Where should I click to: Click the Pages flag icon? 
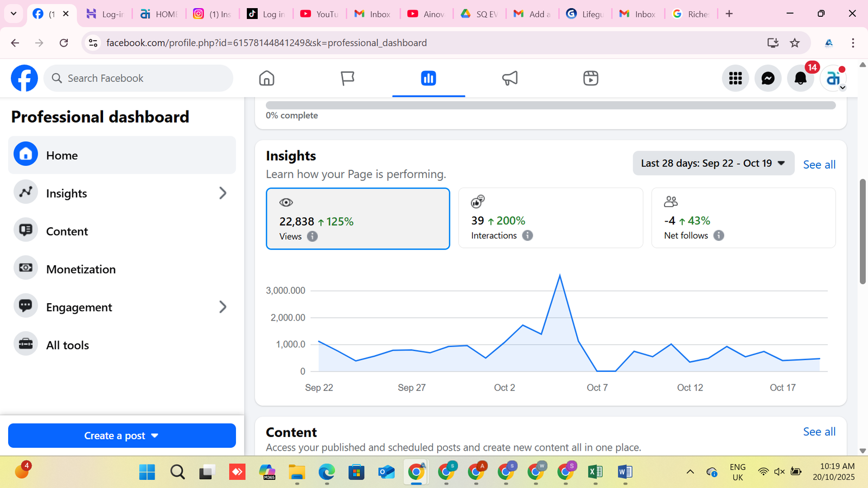tap(347, 78)
